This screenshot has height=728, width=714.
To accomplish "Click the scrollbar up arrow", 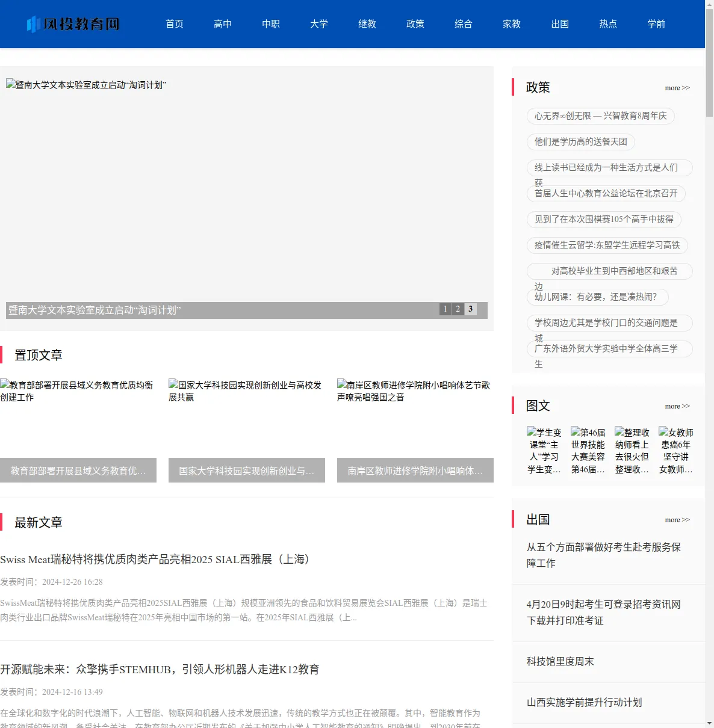I will tap(709, 5).
